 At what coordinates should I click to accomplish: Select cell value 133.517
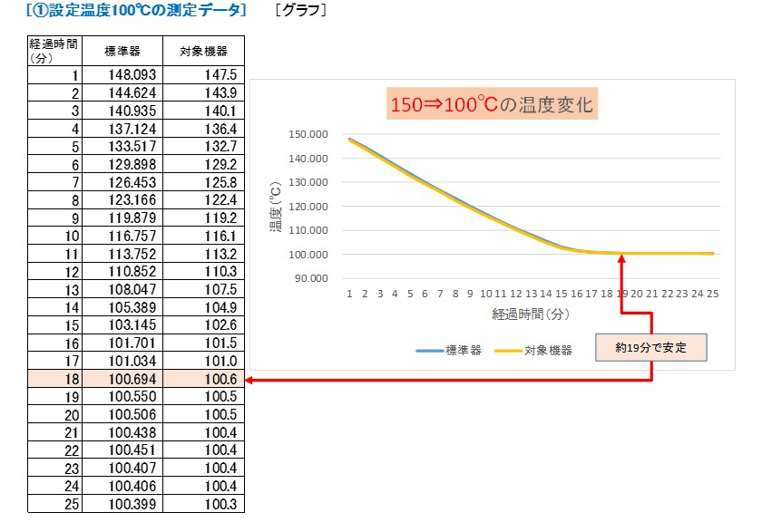132,146
